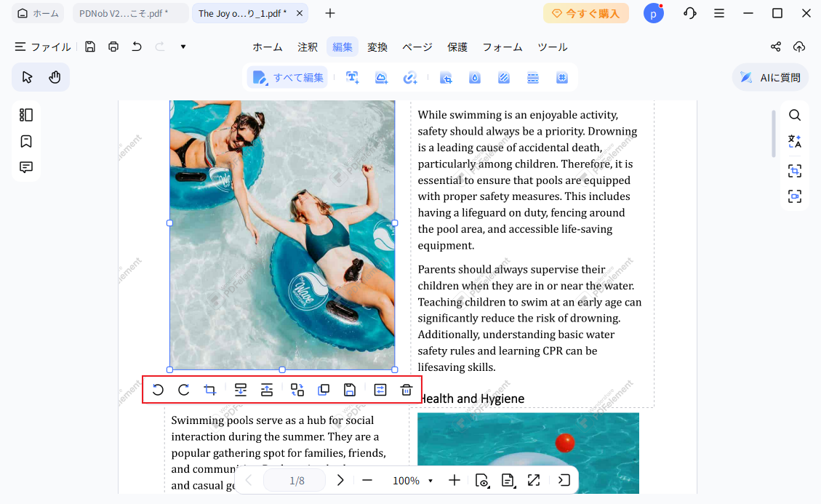Select the crop image tool
Viewport: 821px width, 504px height.
(209, 389)
